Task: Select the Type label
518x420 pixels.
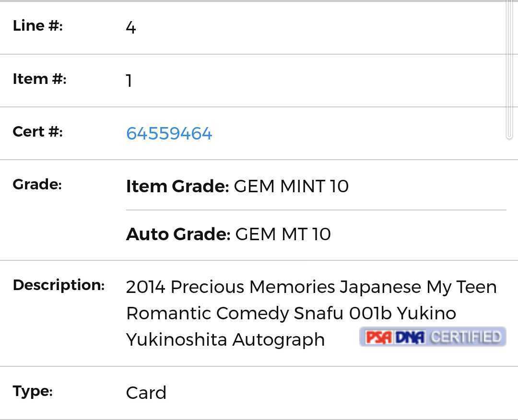Action: click(33, 392)
